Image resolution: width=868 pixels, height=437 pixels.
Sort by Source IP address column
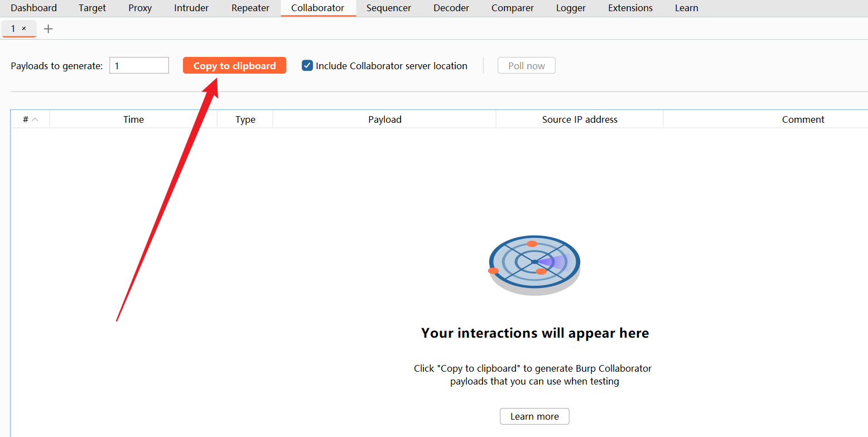click(x=580, y=119)
